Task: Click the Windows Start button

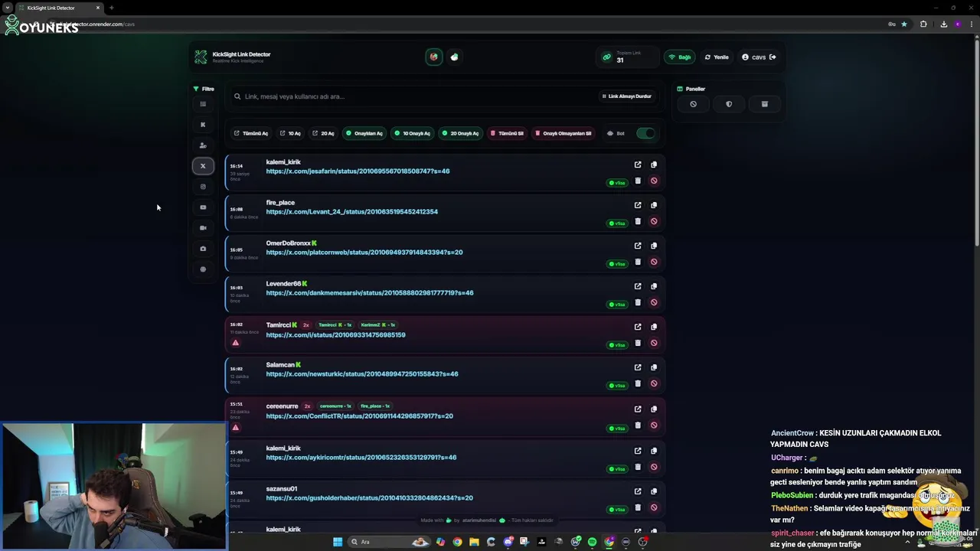Action: 337,542
